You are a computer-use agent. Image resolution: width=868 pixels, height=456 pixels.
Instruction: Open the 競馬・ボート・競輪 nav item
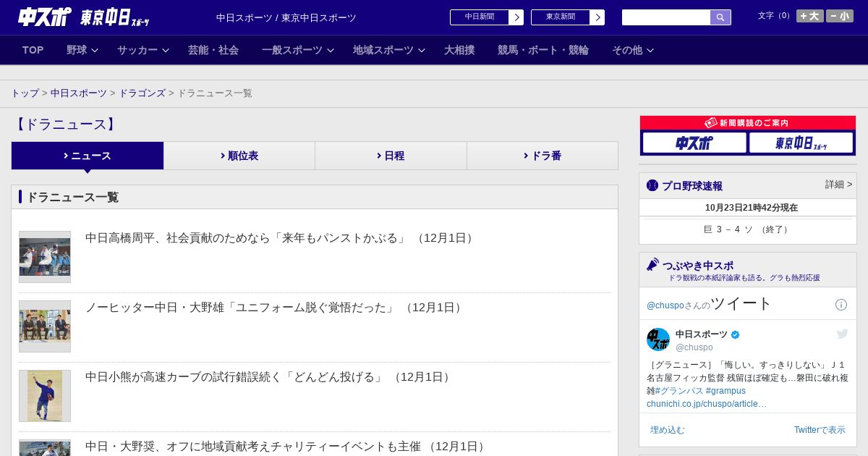(543, 50)
